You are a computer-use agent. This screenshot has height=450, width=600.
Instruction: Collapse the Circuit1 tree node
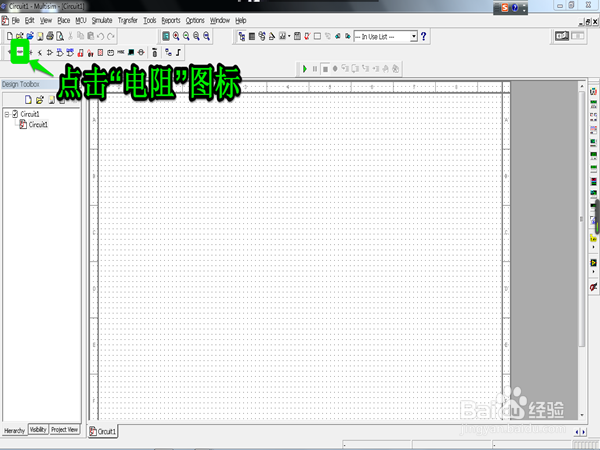(7, 114)
